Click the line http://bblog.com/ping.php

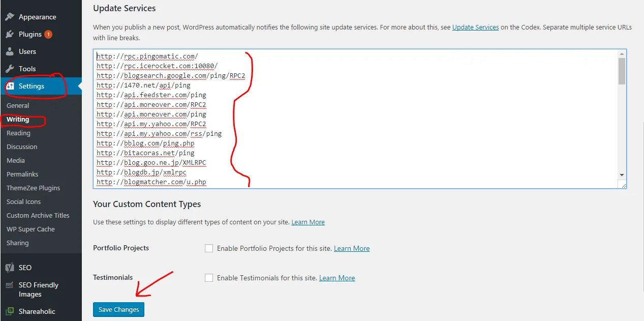145,143
